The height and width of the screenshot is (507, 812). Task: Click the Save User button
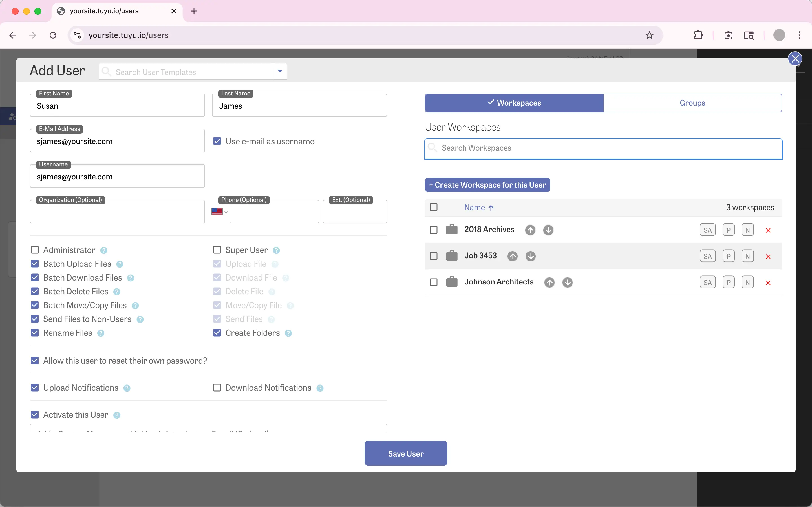(406, 453)
